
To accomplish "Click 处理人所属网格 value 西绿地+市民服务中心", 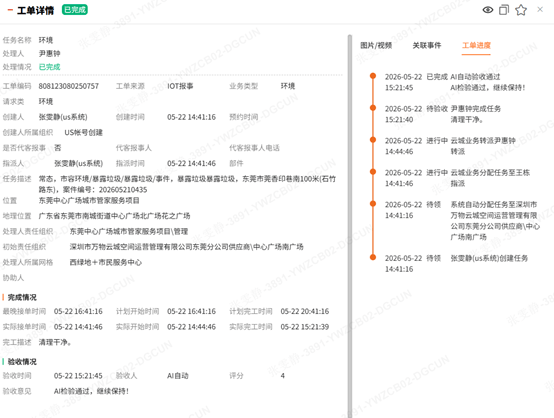I will point(105,263).
